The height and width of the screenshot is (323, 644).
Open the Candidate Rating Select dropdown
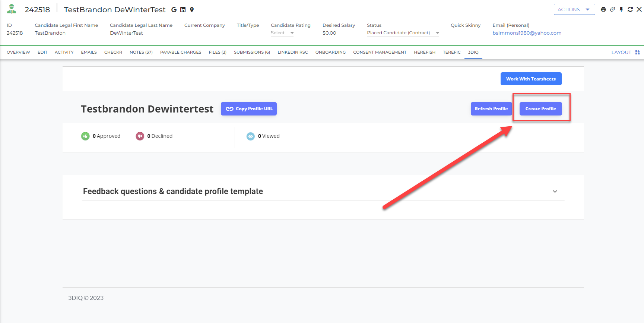click(282, 33)
